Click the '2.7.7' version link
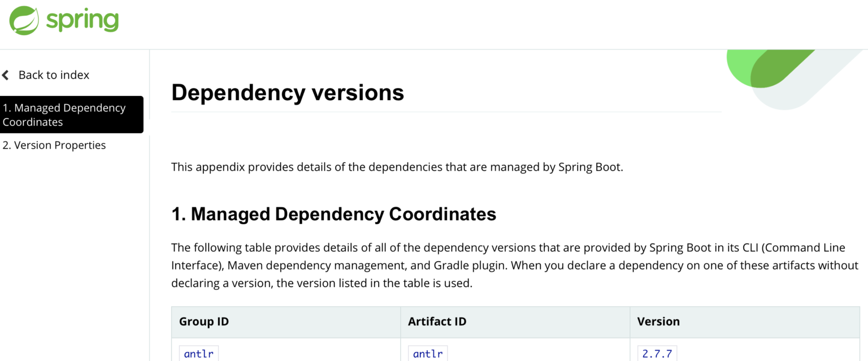Image resolution: width=868 pixels, height=361 pixels. pyautogui.click(x=657, y=353)
